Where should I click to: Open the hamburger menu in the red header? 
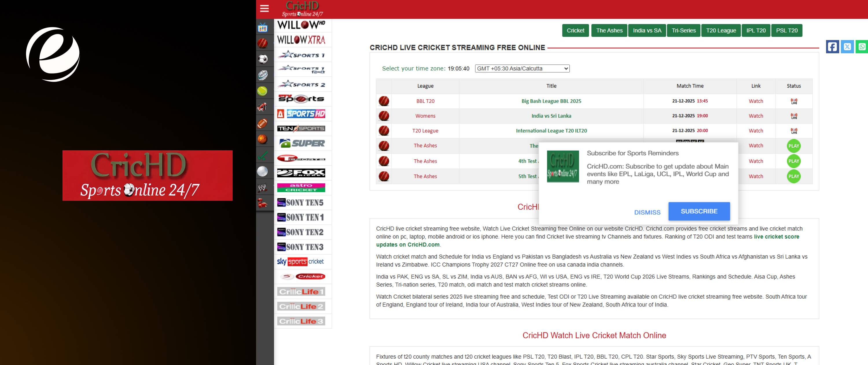point(264,8)
